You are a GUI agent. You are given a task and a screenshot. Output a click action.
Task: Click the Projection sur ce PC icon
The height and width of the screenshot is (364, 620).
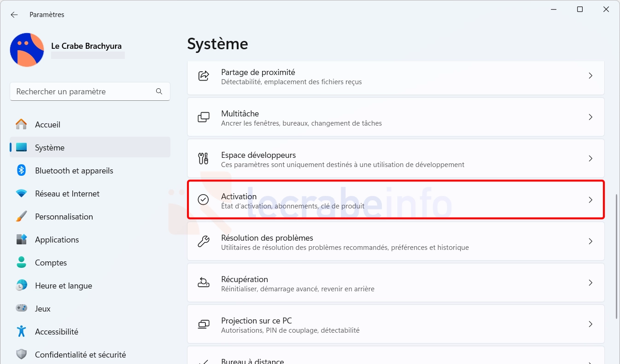[x=203, y=324]
